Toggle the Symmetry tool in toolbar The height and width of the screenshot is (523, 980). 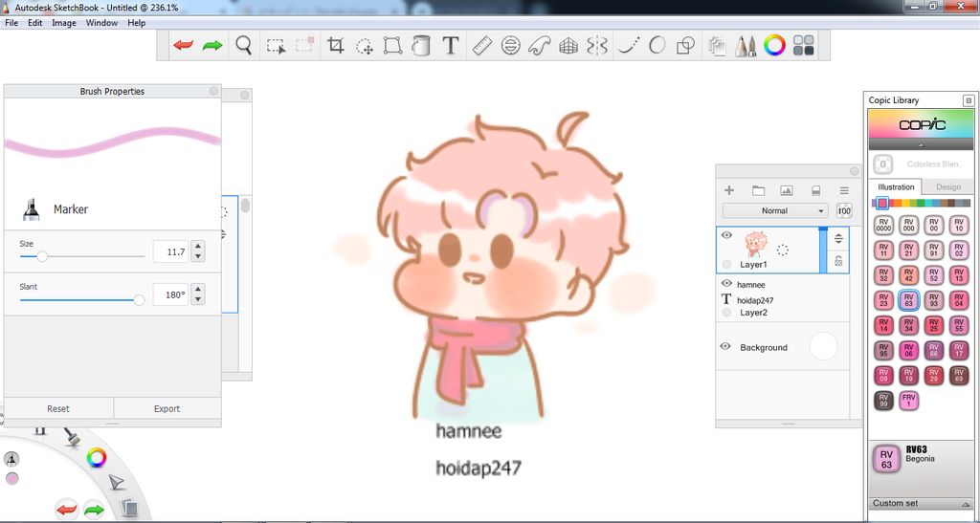pos(597,46)
